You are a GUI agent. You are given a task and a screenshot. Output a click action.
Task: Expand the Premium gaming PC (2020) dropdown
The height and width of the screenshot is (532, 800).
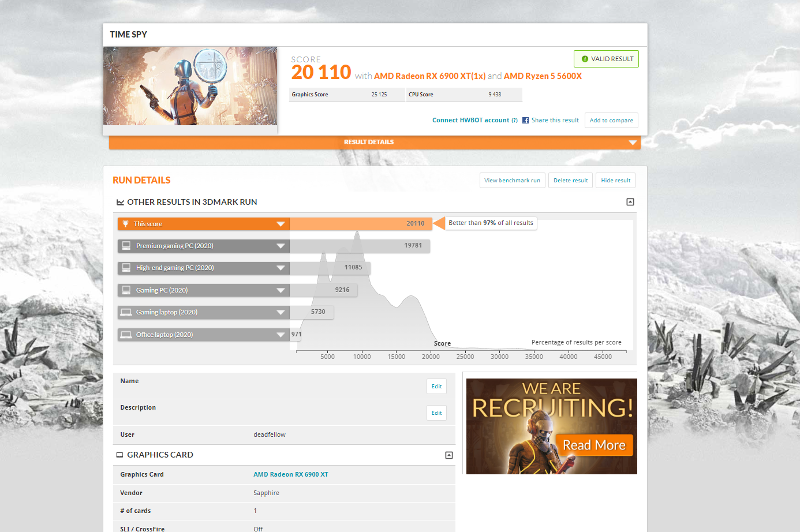click(281, 246)
